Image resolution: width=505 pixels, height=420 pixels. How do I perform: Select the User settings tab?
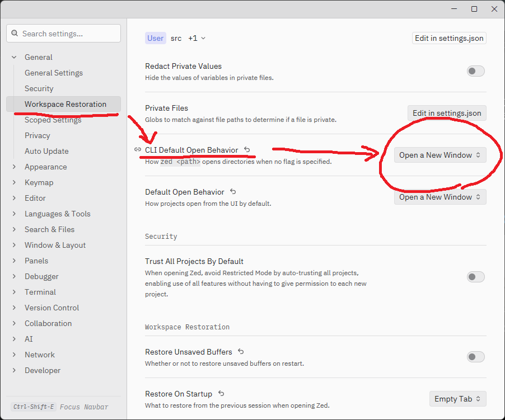tap(156, 38)
